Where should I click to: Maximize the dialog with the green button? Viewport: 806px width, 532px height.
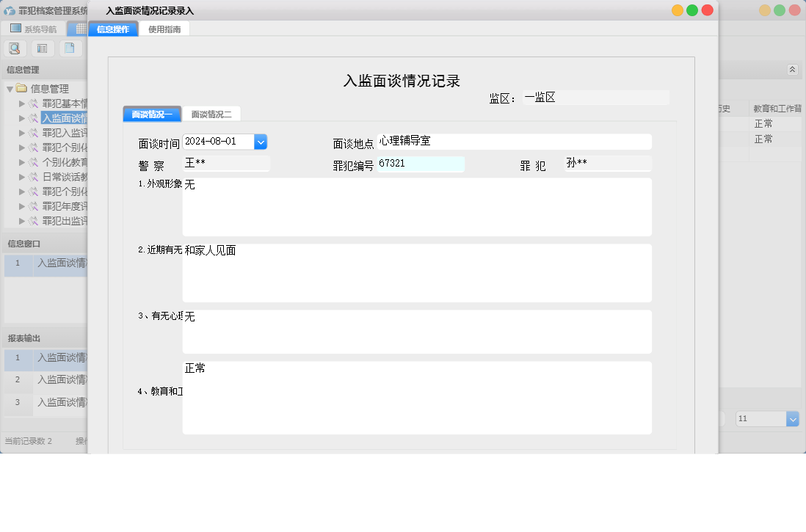(692, 10)
